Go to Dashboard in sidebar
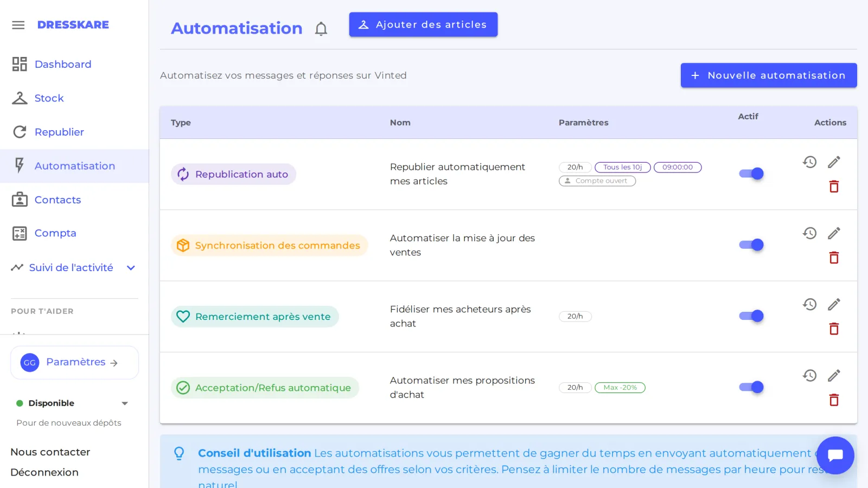The image size is (868, 488). [74, 64]
